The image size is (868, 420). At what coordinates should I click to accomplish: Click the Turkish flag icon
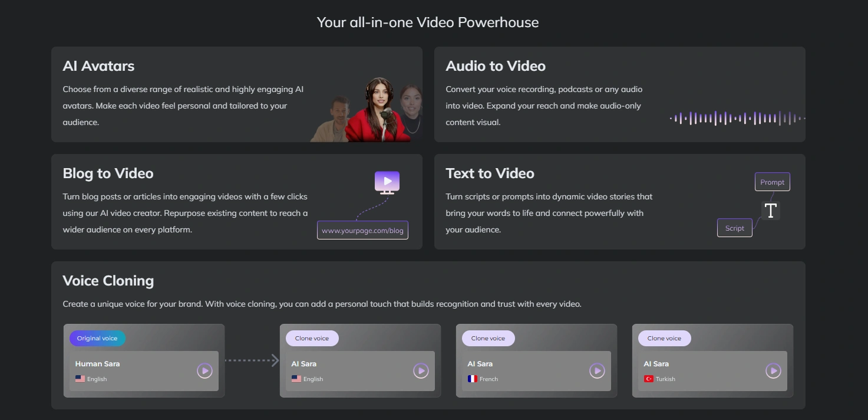coord(649,379)
